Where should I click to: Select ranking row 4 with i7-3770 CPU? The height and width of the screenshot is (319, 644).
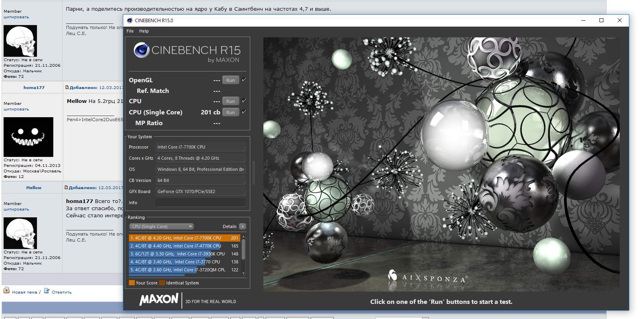pyautogui.click(x=185, y=262)
